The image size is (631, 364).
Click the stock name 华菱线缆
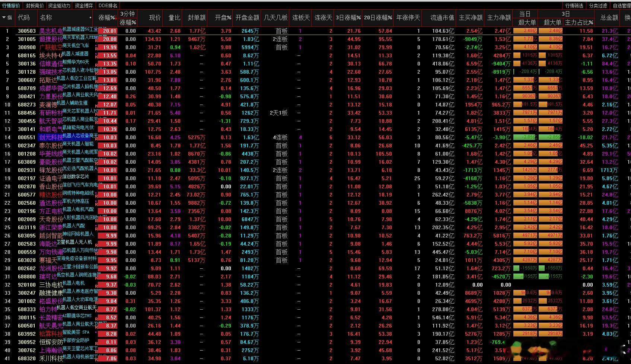click(51, 154)
